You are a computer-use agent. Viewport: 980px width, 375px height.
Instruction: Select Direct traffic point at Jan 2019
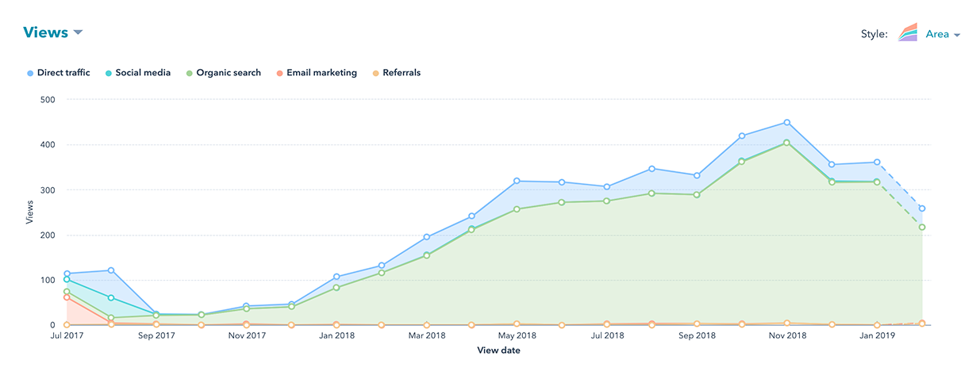pyautogui.click(x=877, y=163)
